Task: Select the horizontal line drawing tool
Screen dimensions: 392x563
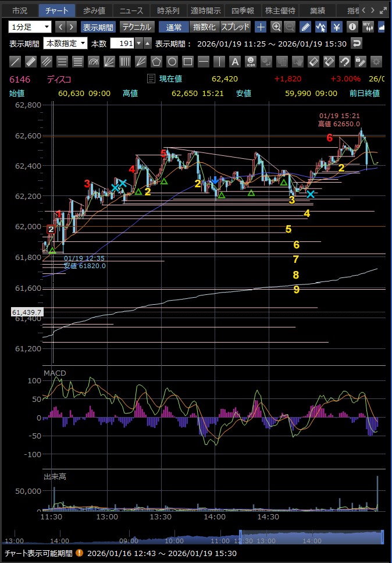Action: [x=203, y=62]
